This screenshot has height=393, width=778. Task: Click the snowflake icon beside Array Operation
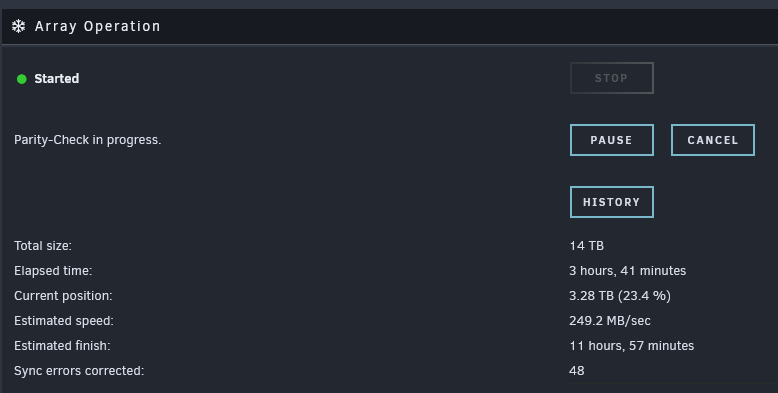coord(18,26)
